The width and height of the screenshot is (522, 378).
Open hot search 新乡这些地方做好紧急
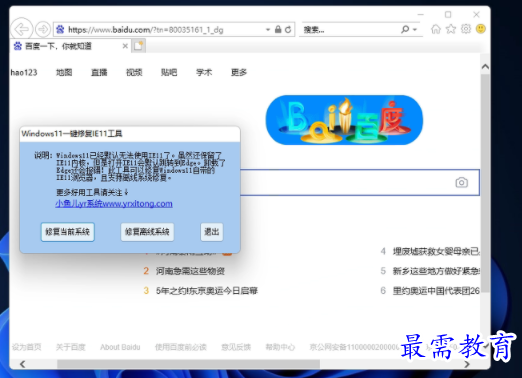point(436,271)
